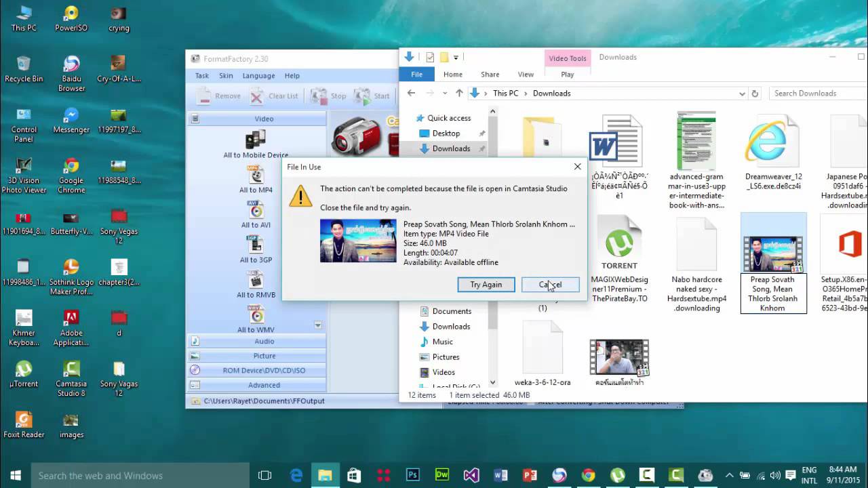The height and width of the screenshot is (488, 868).
Task: Choose All to WMV converter icon
Action: tap(256, 319)
